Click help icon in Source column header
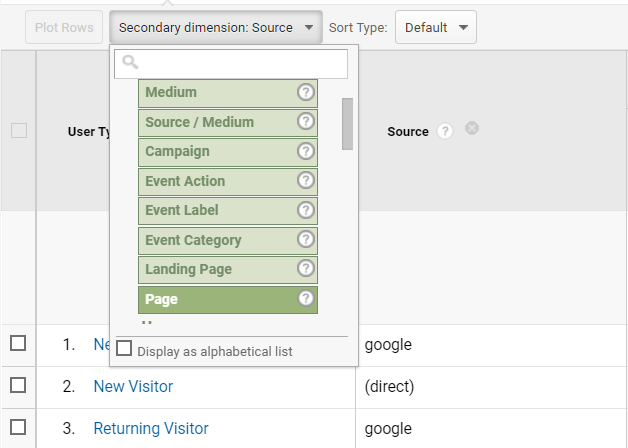Screen dimensions: 628x448 (445, 131)
